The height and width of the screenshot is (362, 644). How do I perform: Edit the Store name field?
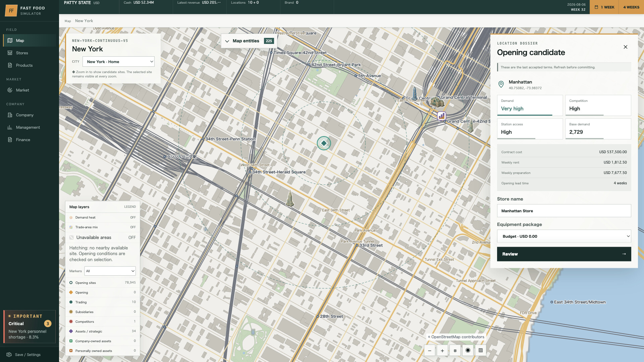click(x=564, y=211)
